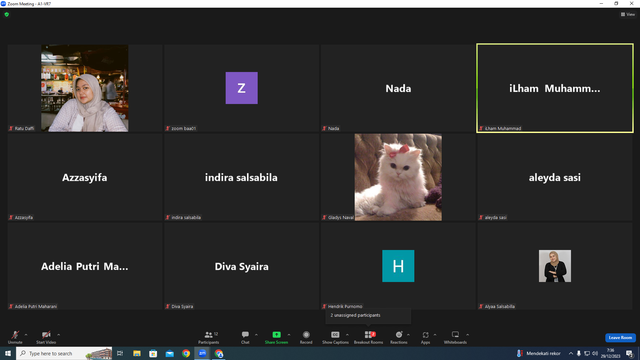This screenshot has height=360, width=640.
Task: Open Breakout Rooms
Action: pos(369,337)
